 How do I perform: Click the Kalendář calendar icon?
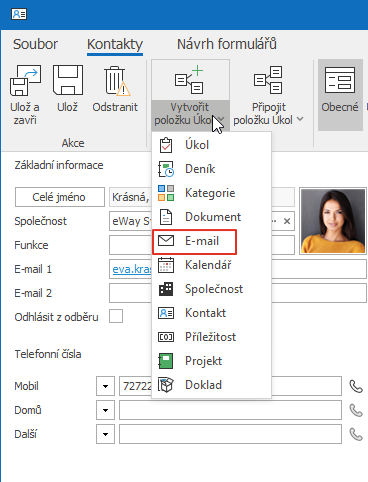(x=166, y=265)
